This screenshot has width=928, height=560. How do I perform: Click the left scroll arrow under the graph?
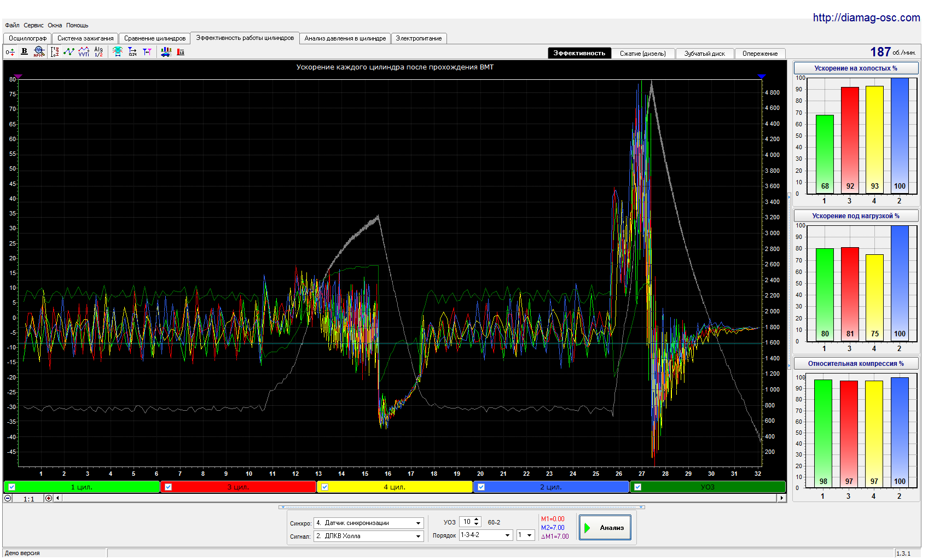point(57,498)
